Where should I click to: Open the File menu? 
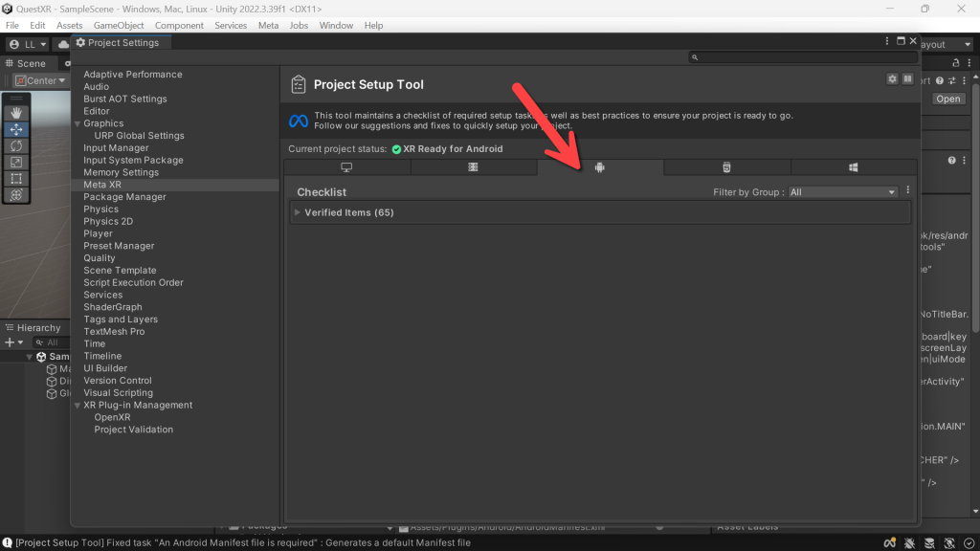coord(11,26)
